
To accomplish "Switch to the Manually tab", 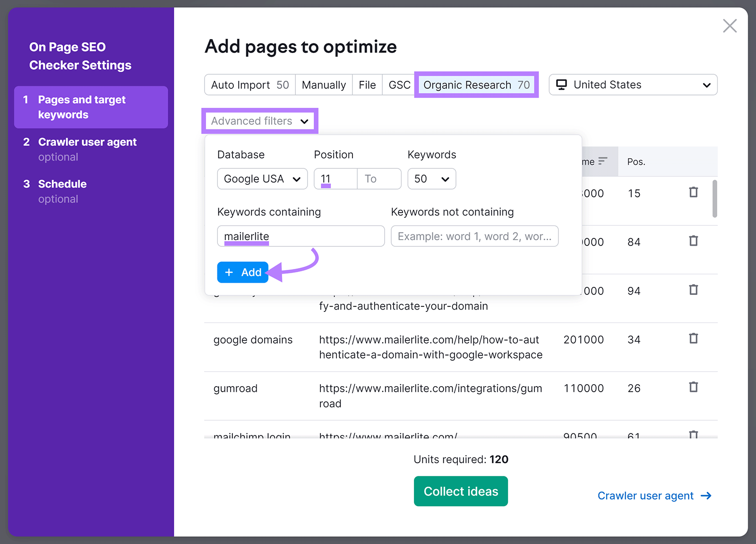I will point(323,85).
